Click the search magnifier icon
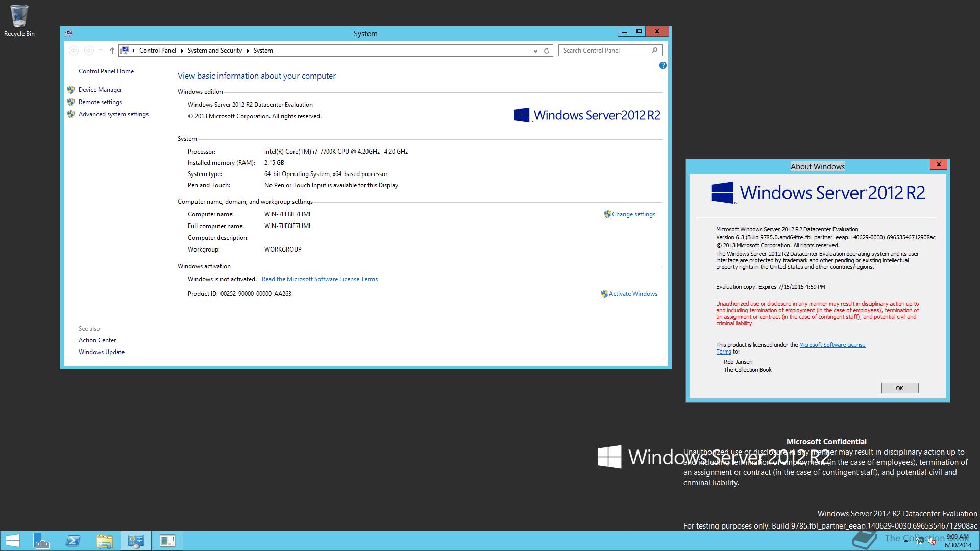This screenshot has width=980, height=551. (655, 50)
